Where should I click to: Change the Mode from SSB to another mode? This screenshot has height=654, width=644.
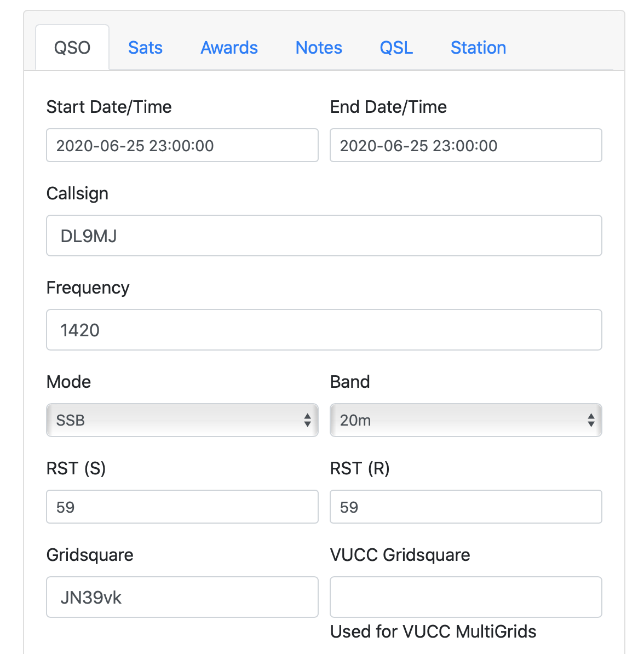[182, 420]
